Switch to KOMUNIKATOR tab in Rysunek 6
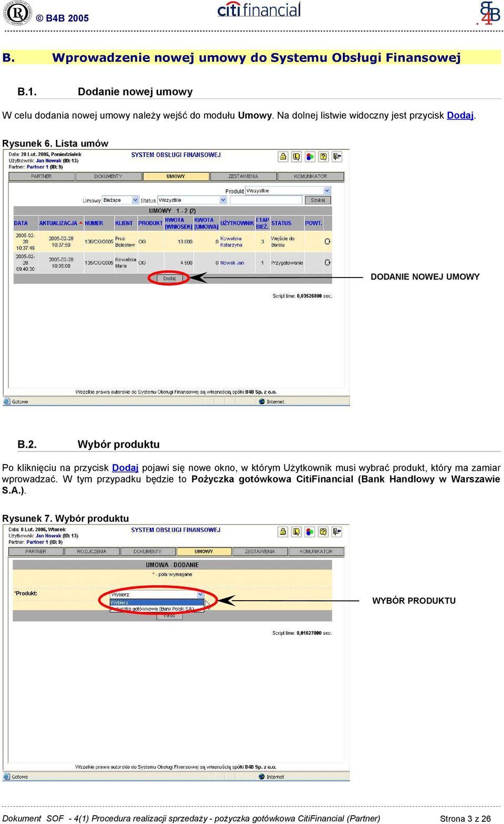The image size is (504, 824). 310,177
